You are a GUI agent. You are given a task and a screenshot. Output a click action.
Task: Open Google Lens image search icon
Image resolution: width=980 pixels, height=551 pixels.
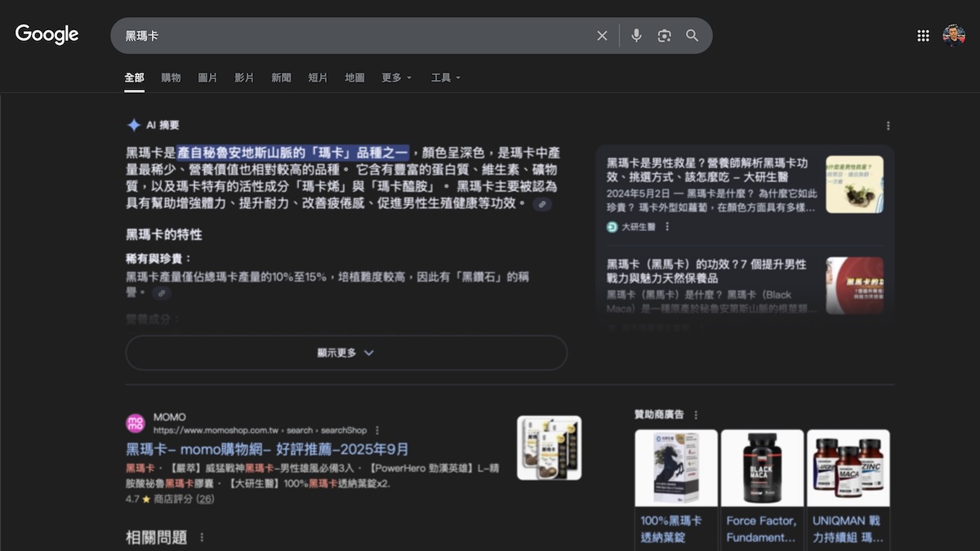tap(664, 36)
